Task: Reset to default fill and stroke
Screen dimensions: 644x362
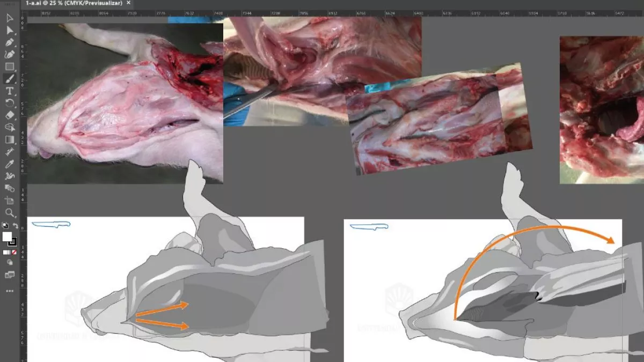Action: coord(4,226)
